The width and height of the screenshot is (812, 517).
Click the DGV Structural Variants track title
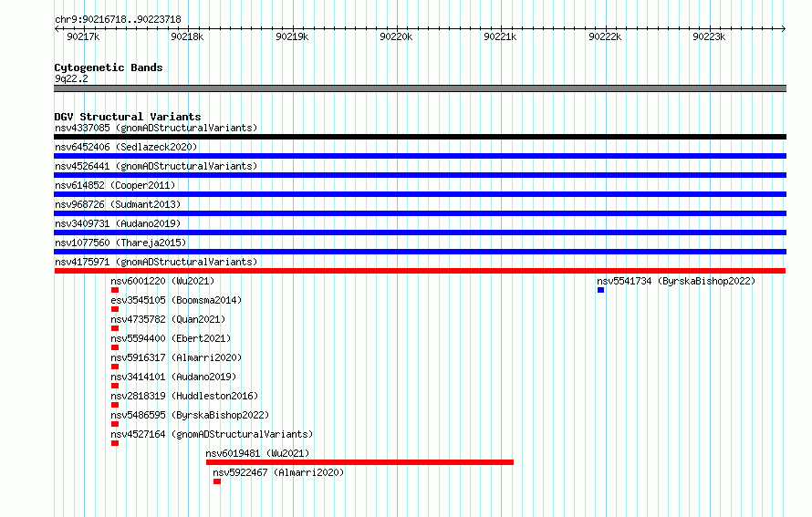pyautogui.click(x=128, y=117)
